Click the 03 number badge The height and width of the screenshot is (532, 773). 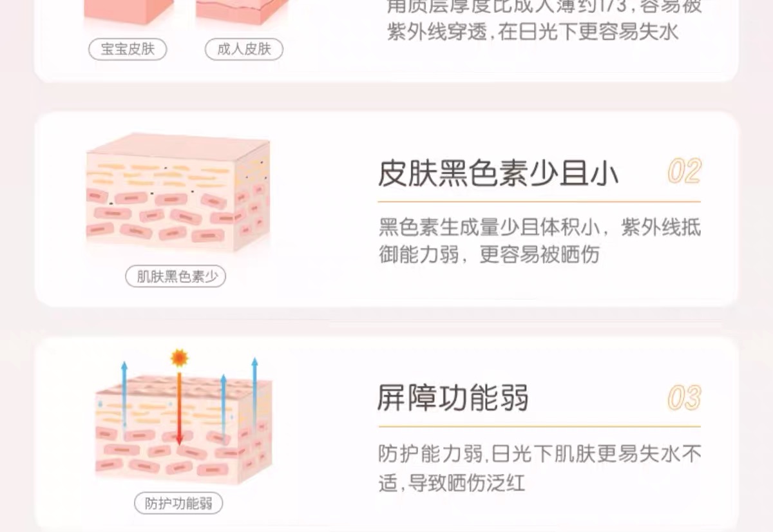[x=684, y=398]
